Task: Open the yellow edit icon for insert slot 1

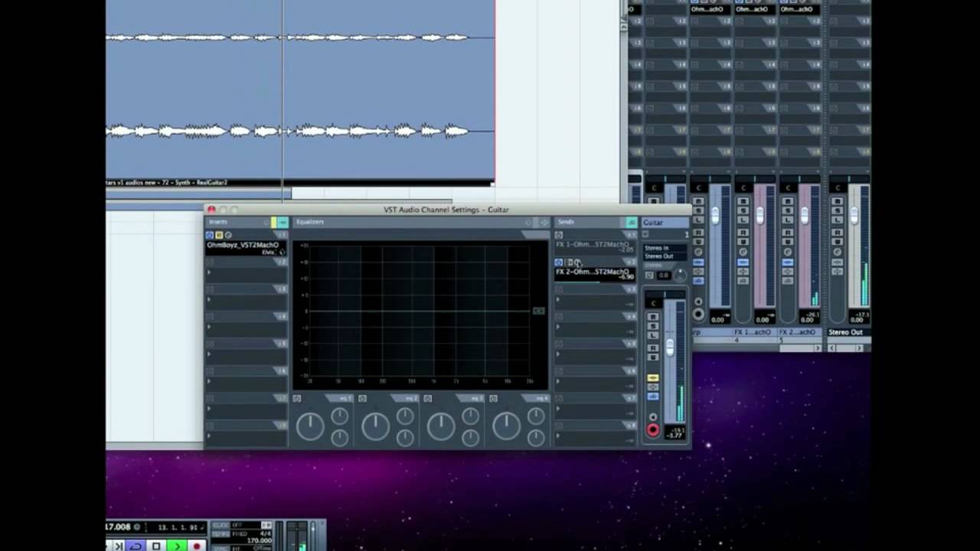Action: pos(219,235)
